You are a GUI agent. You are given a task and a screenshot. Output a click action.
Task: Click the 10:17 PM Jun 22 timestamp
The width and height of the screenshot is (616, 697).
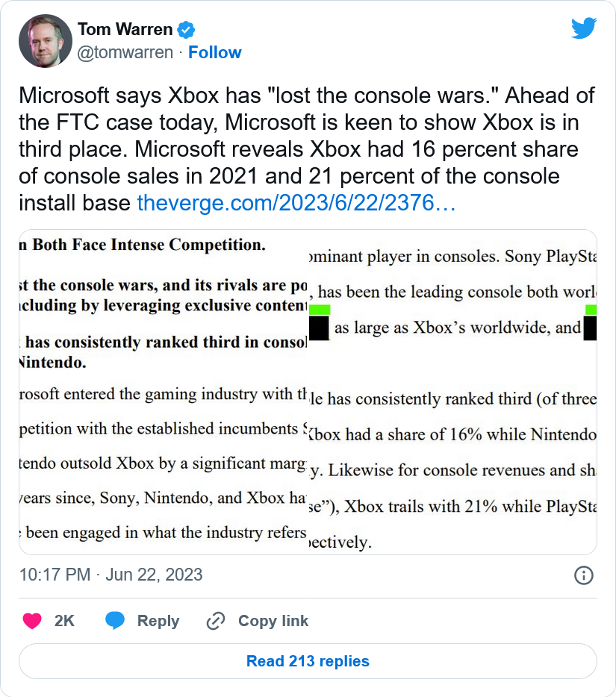point(111,575)
